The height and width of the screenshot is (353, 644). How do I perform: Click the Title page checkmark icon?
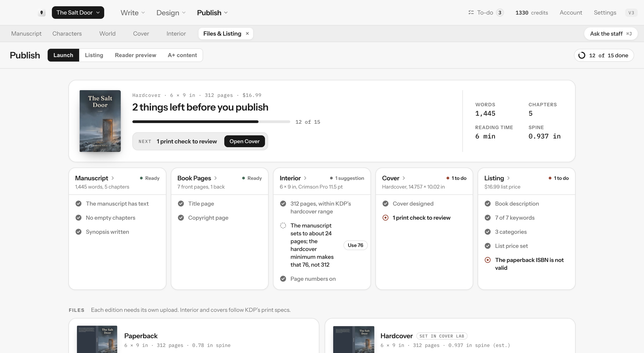[x=181, y=203]
